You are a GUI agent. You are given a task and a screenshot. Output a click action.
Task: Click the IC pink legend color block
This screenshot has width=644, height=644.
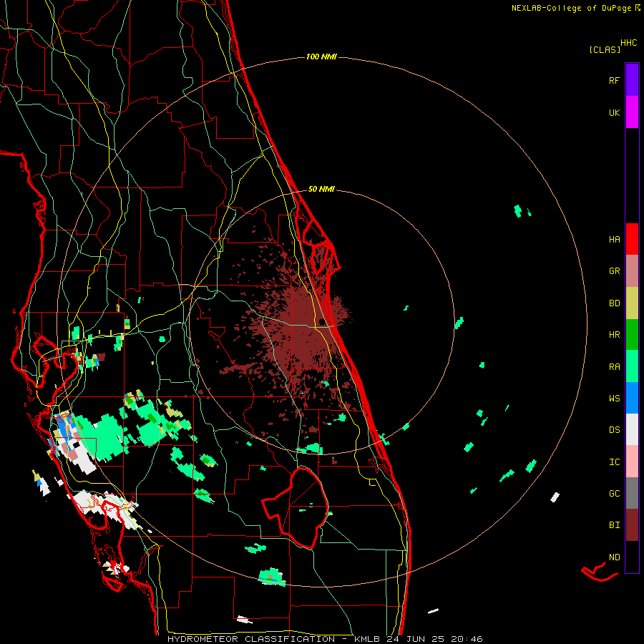click(x=632, y=462)
